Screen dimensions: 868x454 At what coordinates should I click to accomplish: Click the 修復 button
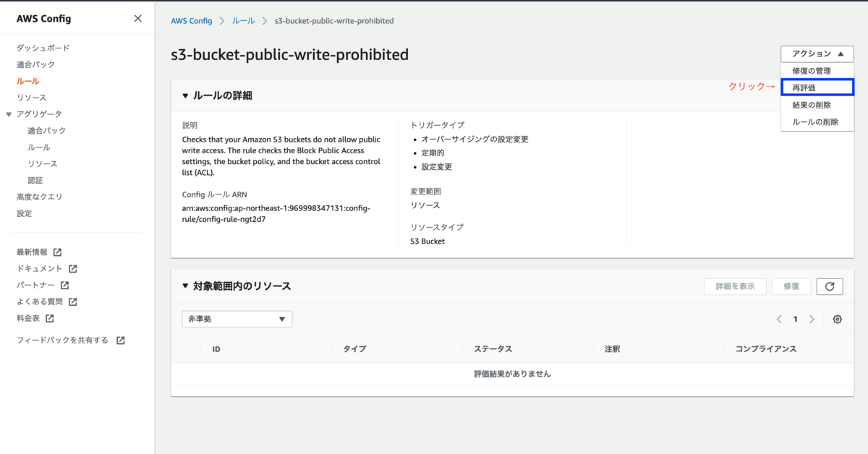[791, 286]
